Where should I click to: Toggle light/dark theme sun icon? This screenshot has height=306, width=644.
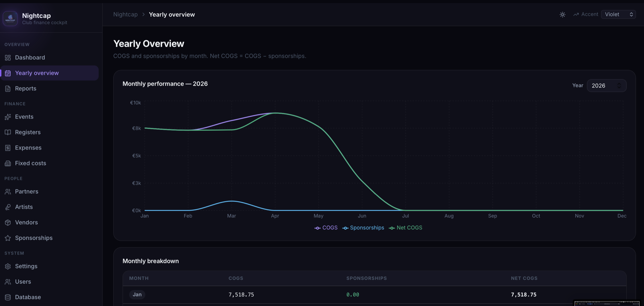click(x=563, y=14)
